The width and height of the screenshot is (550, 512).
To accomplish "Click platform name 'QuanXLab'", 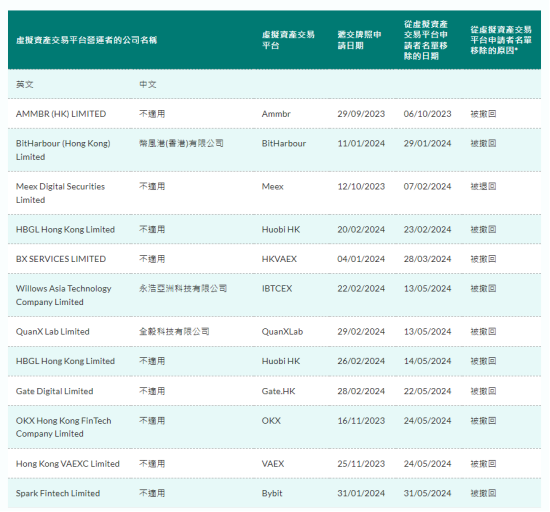I will tap(282, 331).
